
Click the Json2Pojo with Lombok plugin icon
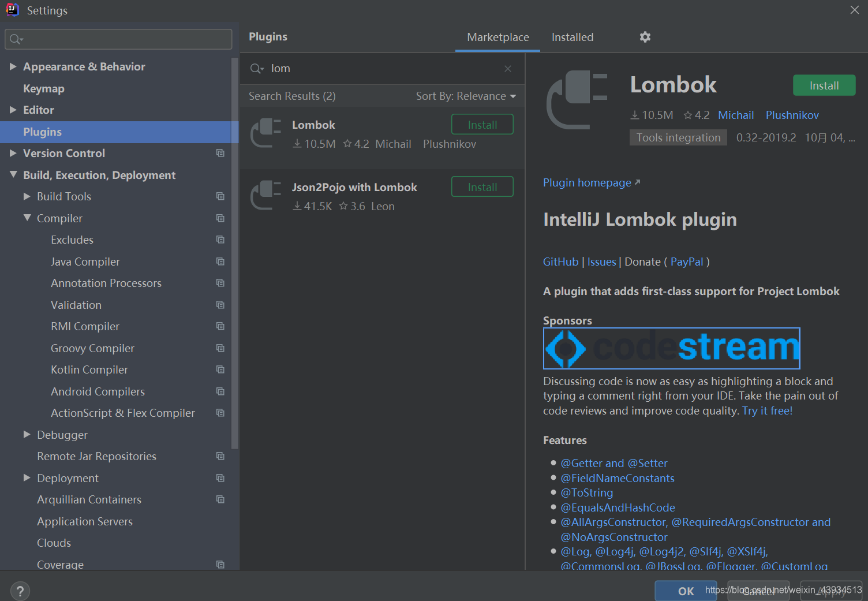tap(265, 195)
